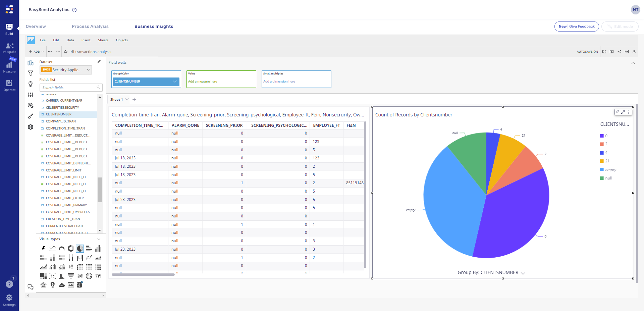Open the Security Applic dataset dropdown

click(88, 70)
